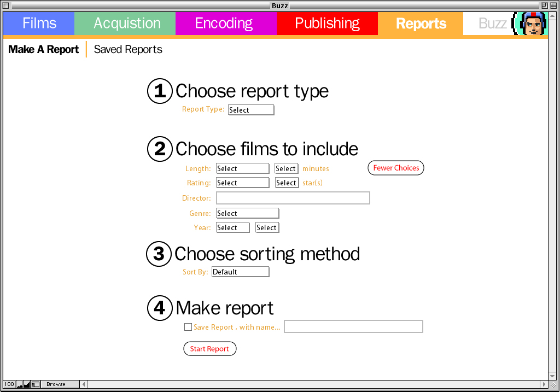Open the Length minutes Select dropdown
Viewport: 560px width, 392px height.
coord(287,168)
